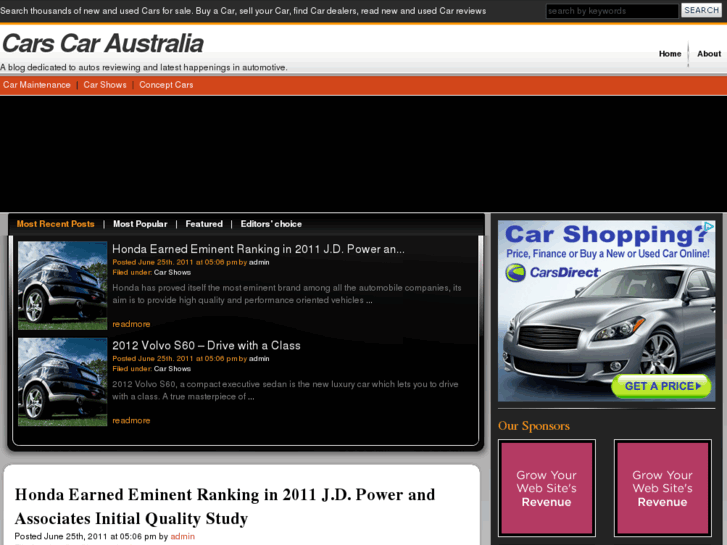The height and width of the screenshot is (545, 727).
Task: Open Honda post thumbnail image
Action: pos(63,285)
